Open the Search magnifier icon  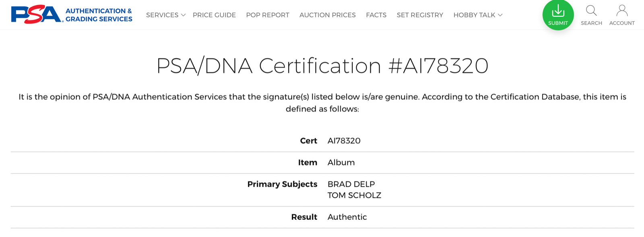(591, 10)
